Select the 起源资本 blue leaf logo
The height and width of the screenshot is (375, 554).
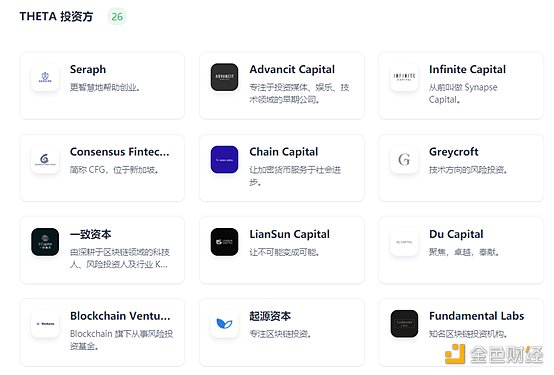pyautogui.click(x=224, y=323)
